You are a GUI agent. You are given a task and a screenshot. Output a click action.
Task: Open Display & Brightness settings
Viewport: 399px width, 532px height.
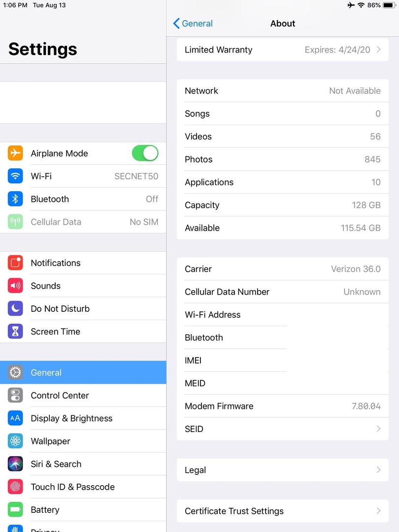point(83,418)
